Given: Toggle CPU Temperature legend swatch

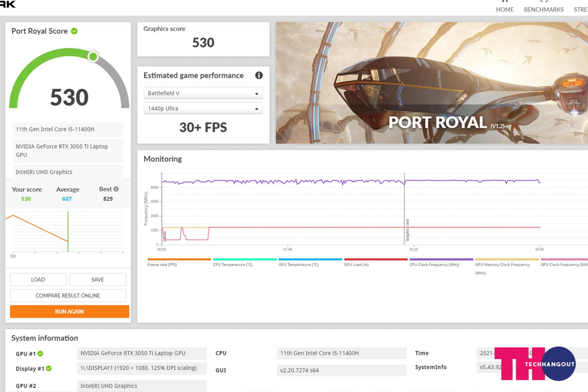Looking at the screenshot, I should pos(245,259).
